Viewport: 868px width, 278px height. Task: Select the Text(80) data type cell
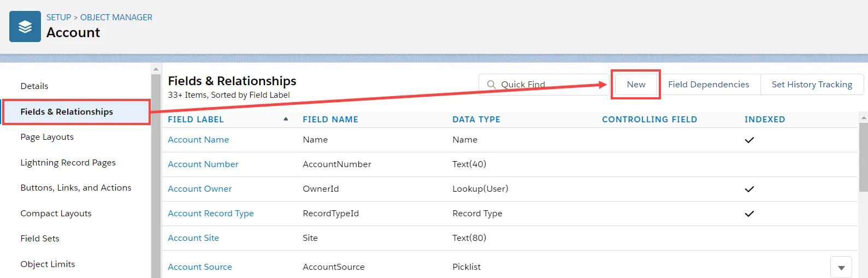point(469,238)
